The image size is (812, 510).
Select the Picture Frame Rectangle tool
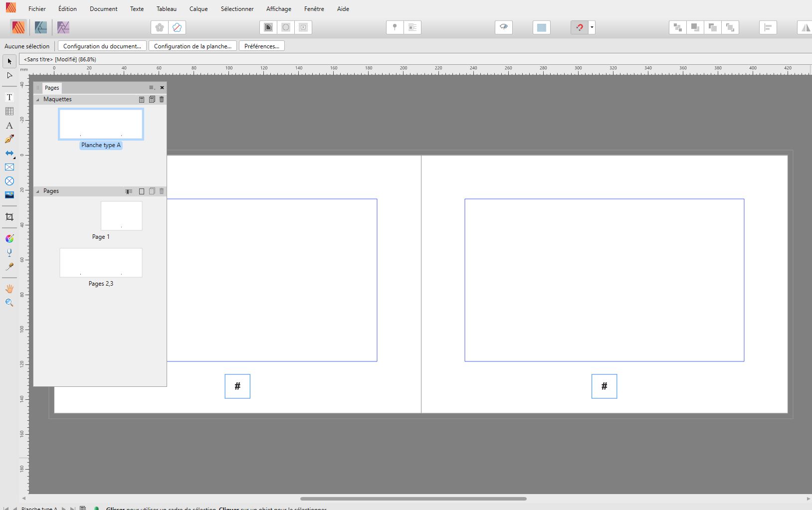point(9,167)
